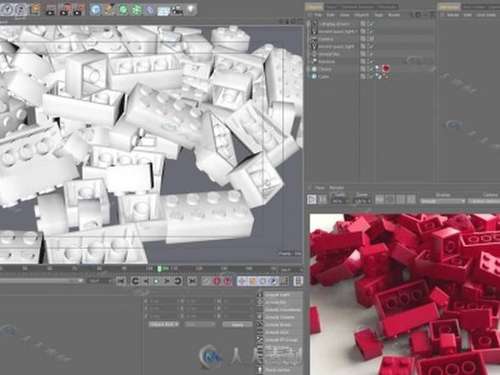Open the Size dropdown in coordinates panel

click(x=200, y=324)
